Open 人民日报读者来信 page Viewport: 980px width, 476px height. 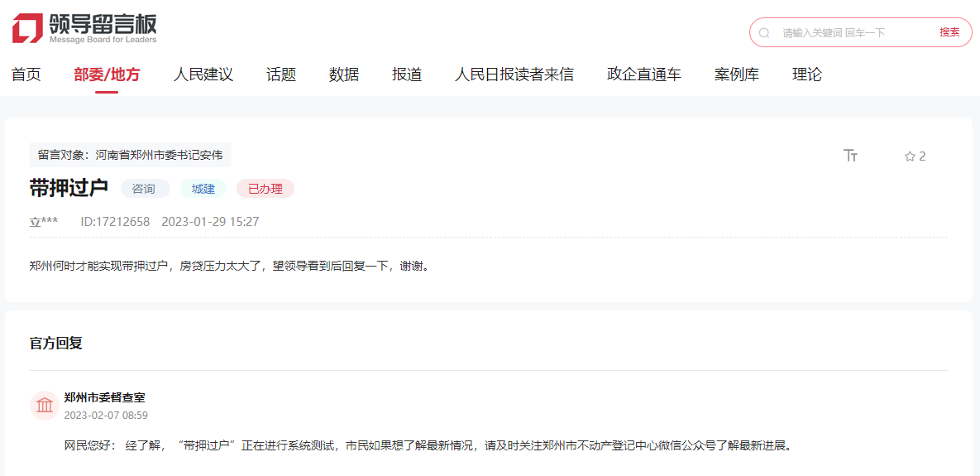(x=514, y=75)
